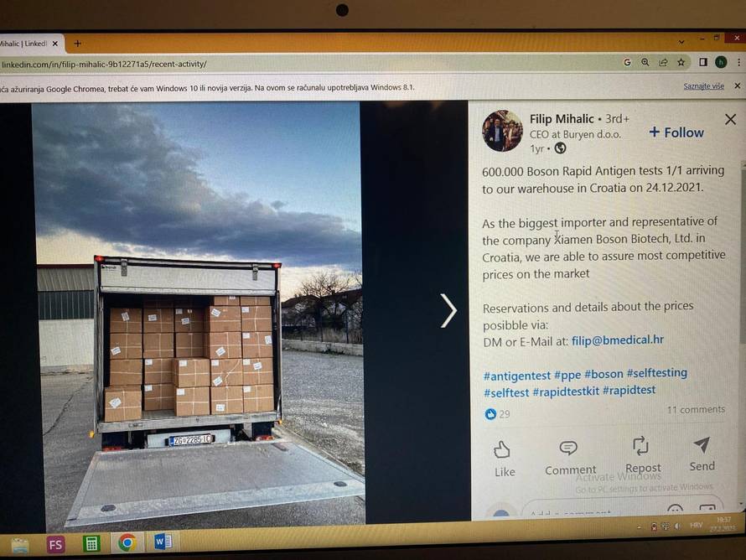746x560 pixels.
Task: Open the filip@bmedical.hr email link
Action: click(x=617, y=340)
